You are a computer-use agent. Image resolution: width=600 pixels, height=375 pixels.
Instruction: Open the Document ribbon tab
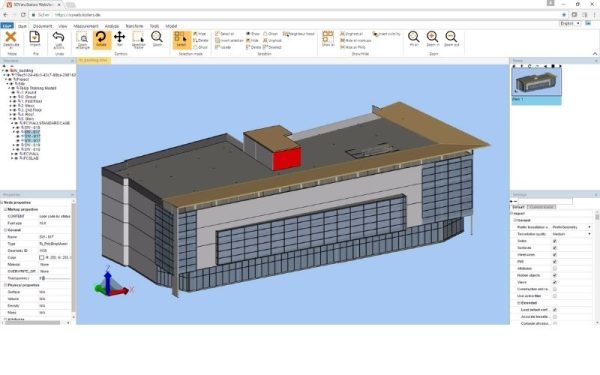42,26
